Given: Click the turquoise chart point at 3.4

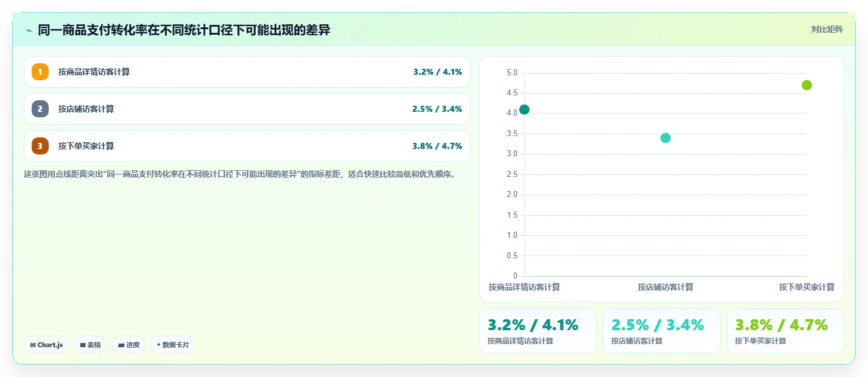Looking at the screenshot, I should (665, 138).
